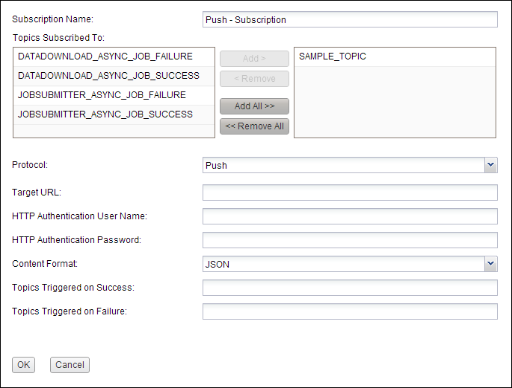Screen dimensions: 512x388
Task: Open the Content Format dropdown arrow
Action: (490, 264)
